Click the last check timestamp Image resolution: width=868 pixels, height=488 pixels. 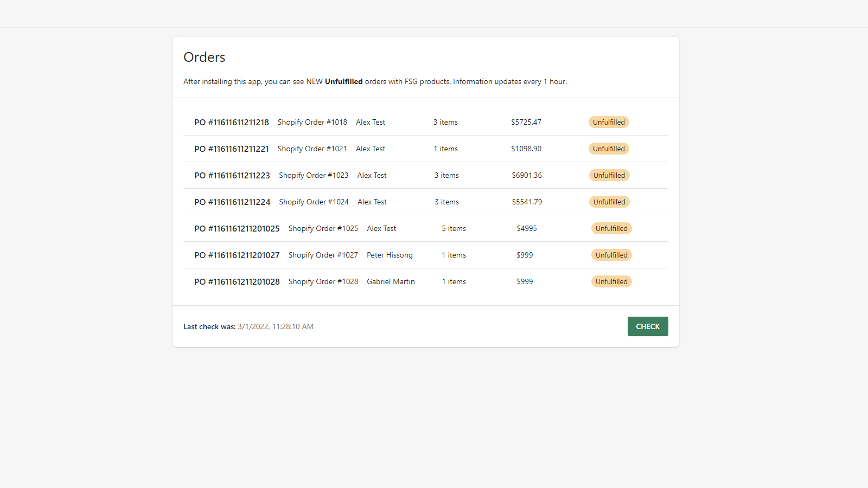pyautogui.click(x=275, y=327)
